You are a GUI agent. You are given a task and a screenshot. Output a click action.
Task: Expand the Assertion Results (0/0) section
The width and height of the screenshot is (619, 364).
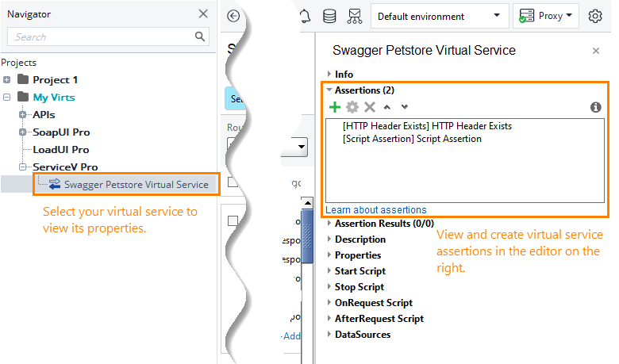(329, 223)
